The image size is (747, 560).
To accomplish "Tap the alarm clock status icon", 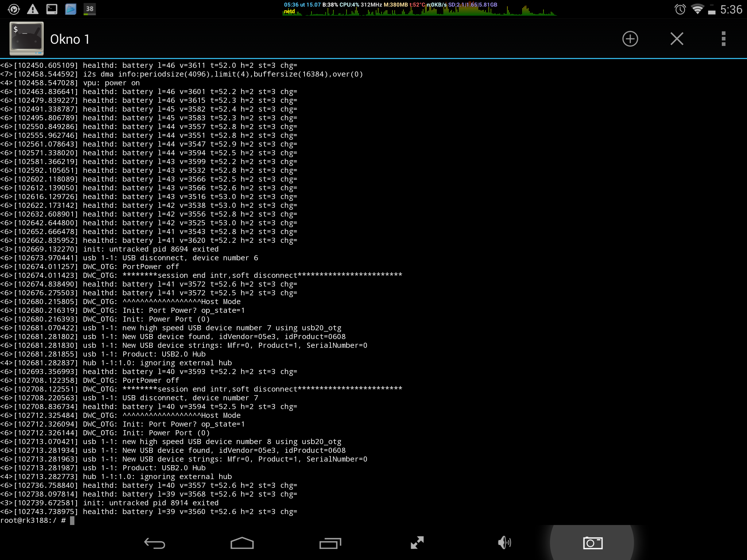I will 680,9.
